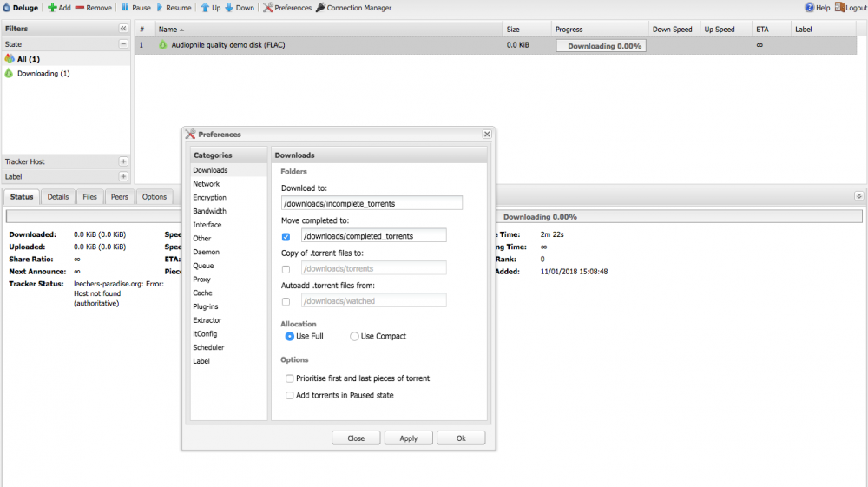The width and height of the screenshot is (868, 487).
Task: Click the Logout icon
Action: tap(839, 8)
